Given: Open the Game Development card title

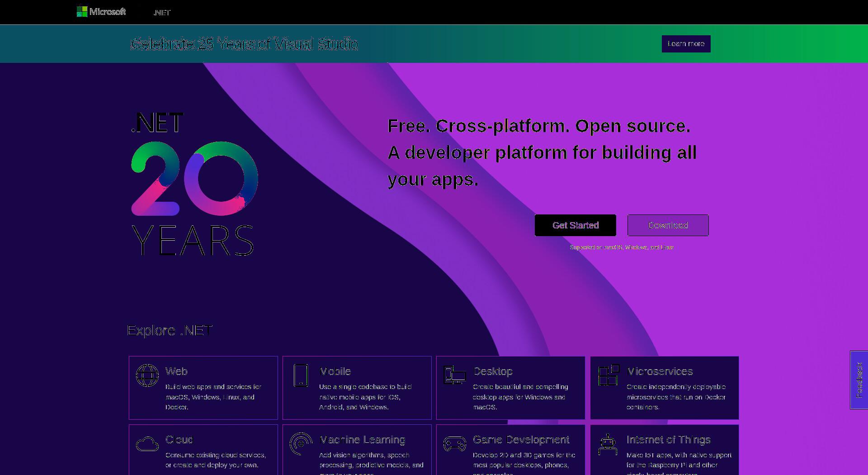Looking at the screenshot, I should click(521, 440).
